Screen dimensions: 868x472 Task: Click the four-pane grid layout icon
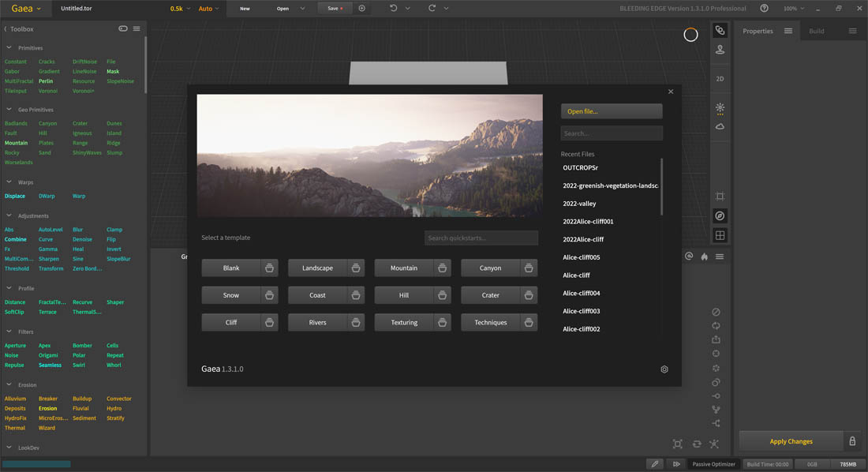pos(720,235)
